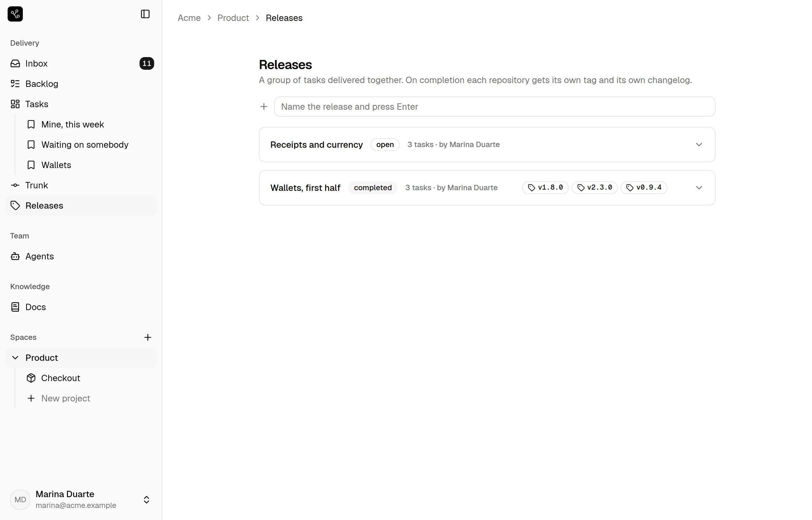Open Agents via its robot icon
The image size is (812, 520).
pyautogui.click(x=15, y=256)
